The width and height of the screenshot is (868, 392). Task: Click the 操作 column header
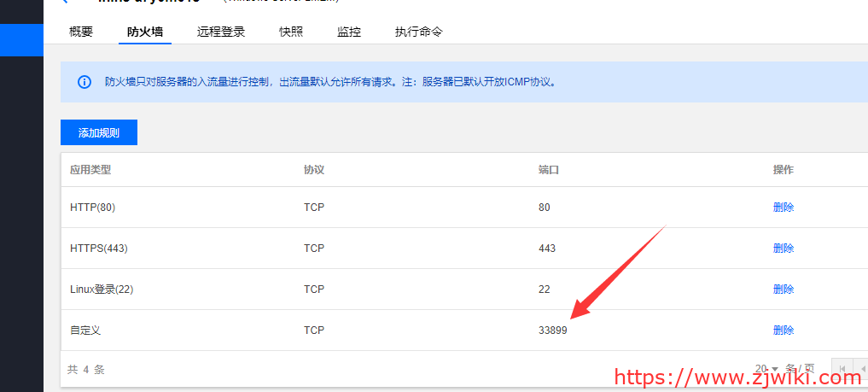tap(784, 170)
